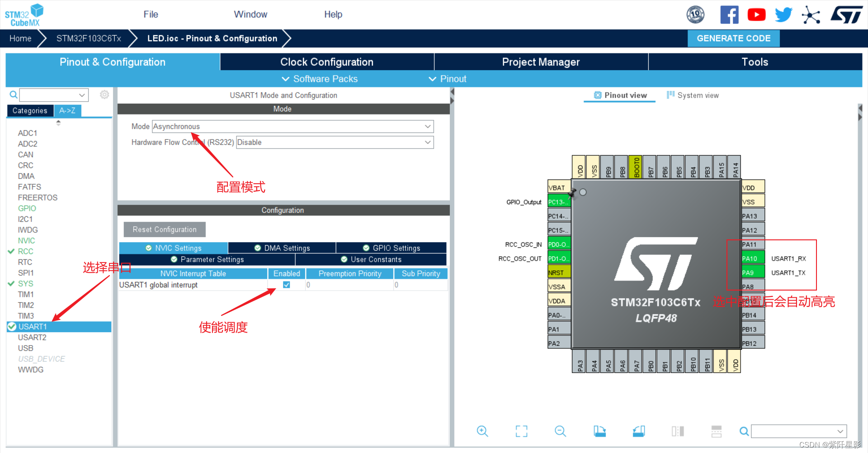Open the File menu
The width and height of the screenshot is (868, 453).
(x=151, y=14)
